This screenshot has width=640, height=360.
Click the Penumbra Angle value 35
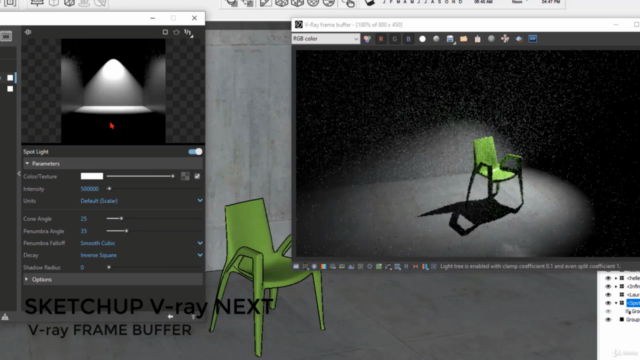click(84, 231)
